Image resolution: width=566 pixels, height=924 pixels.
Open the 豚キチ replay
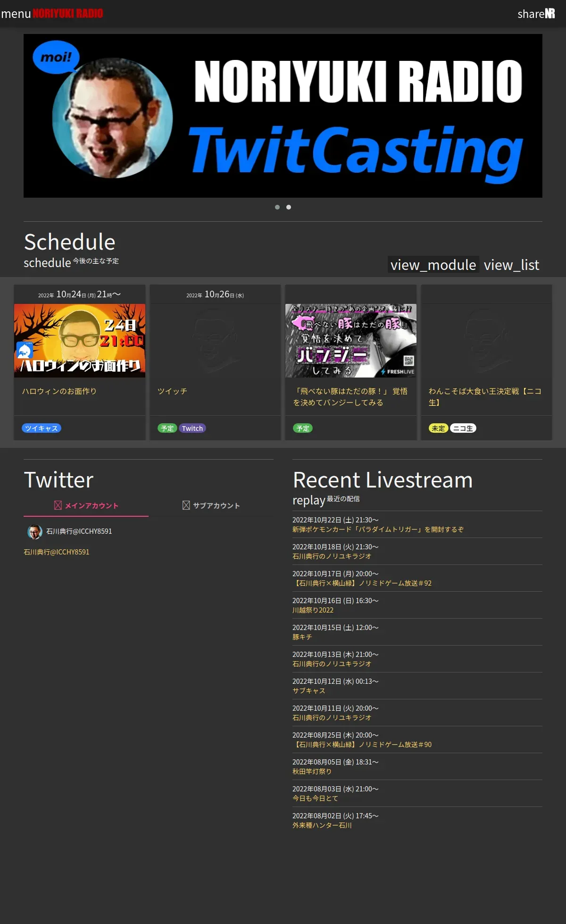302,637
